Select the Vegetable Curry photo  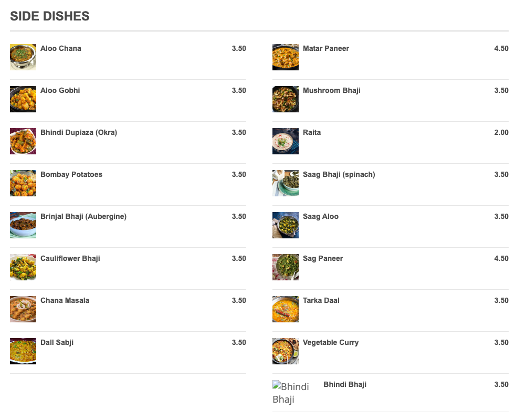coord(286,351)
